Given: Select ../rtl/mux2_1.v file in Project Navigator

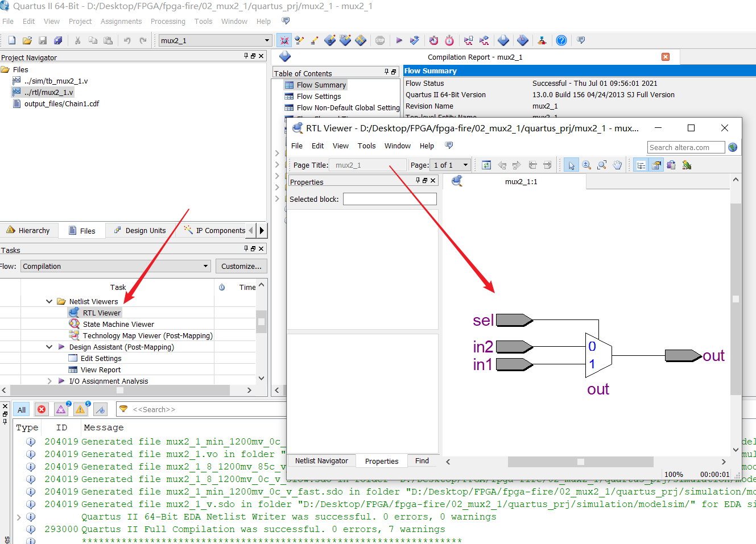Looking at the screenshot, I should (48, 92).
